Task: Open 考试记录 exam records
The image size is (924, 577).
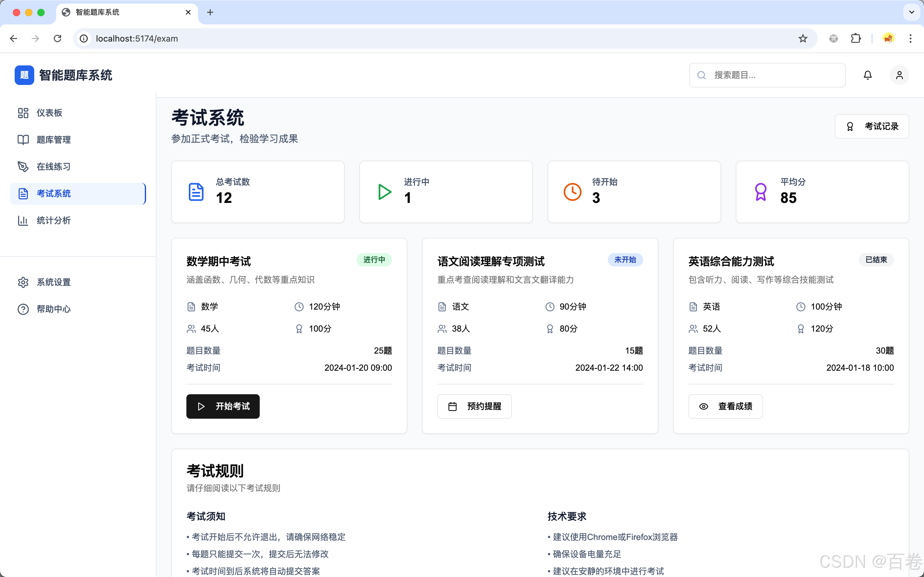Action: point(872,126)
